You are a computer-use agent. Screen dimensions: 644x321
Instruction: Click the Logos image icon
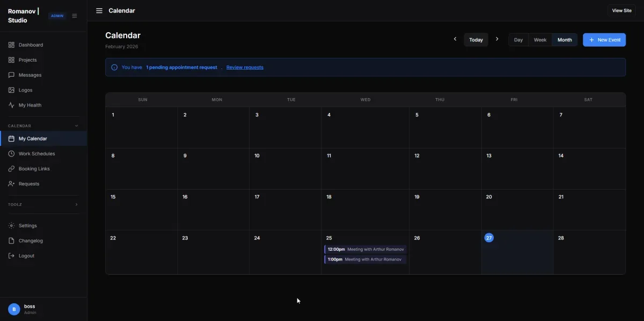click(x=11, y=90)
